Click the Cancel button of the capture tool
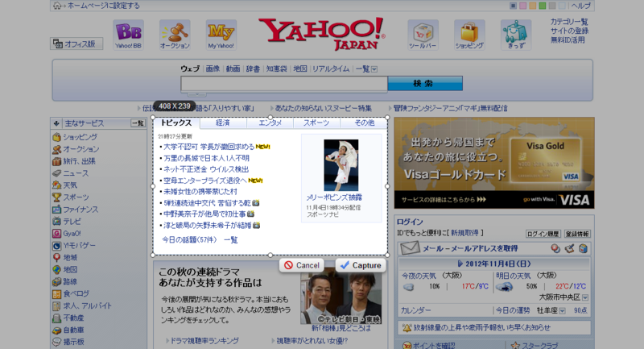 pyautogui.click(x=302, y=265)
